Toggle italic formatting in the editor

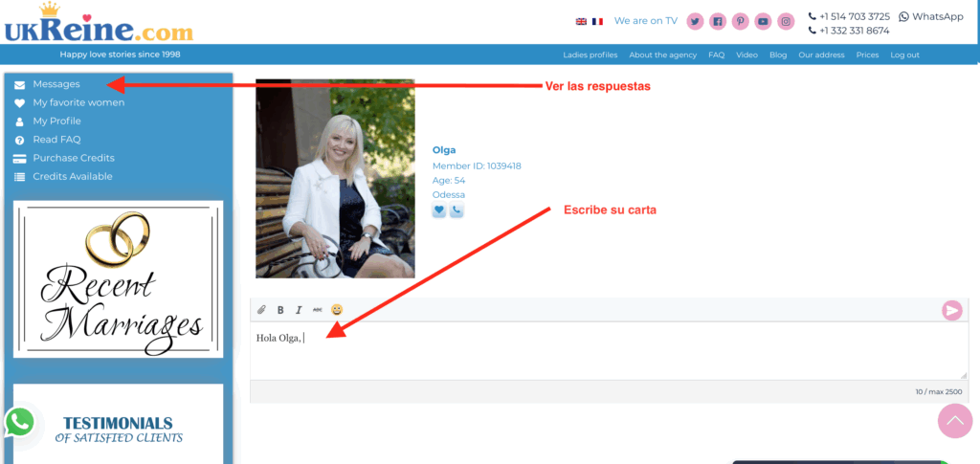click(299, 310)
